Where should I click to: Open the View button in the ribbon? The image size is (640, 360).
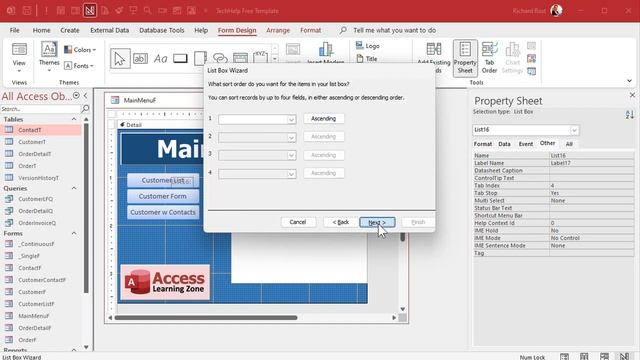pyautogui.click(x=19, y=57)
